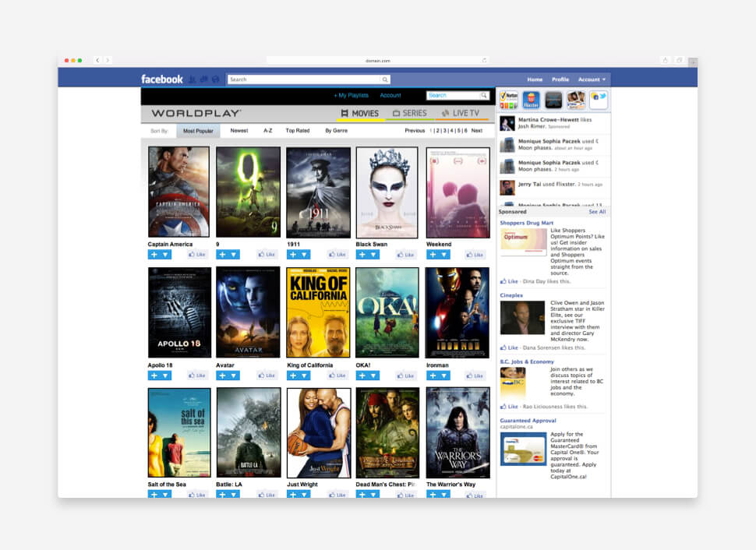756x550 pixels.
Task: Click the Facebook search magnifier icon
Action: [x=385, y=79]
